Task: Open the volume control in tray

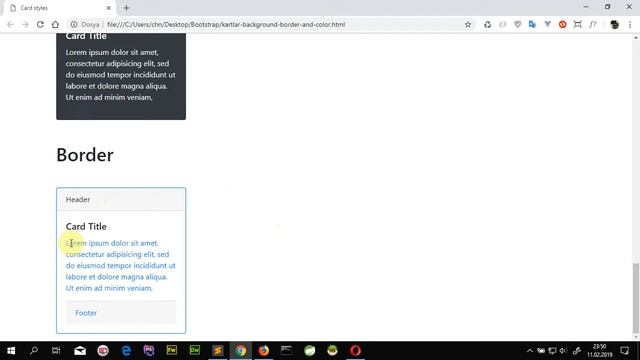Action: pyautogui.click(x=563, y=351)
